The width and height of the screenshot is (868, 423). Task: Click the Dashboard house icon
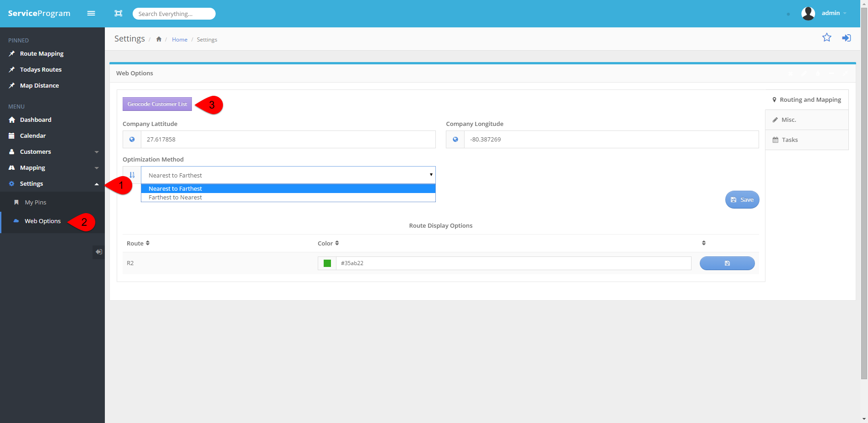click(x=12, y=120)
